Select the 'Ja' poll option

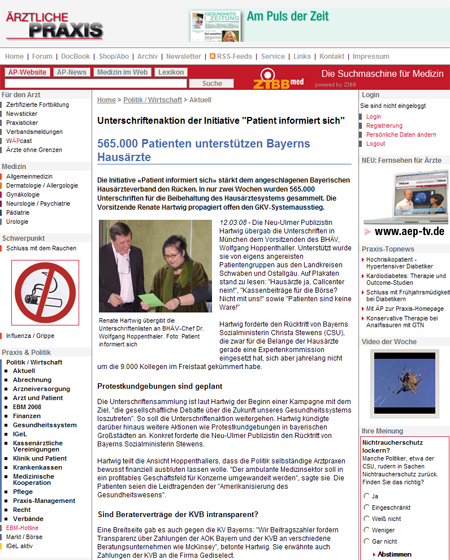pos(366,496)
